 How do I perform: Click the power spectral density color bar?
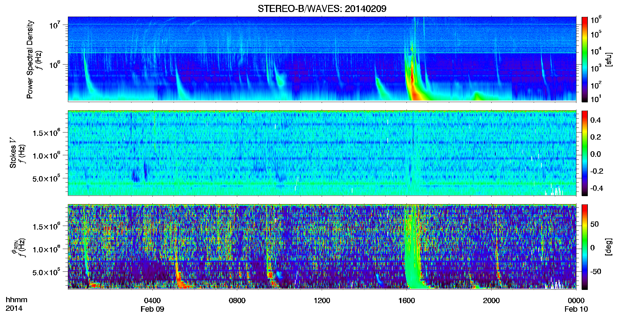tap(585, 59)
